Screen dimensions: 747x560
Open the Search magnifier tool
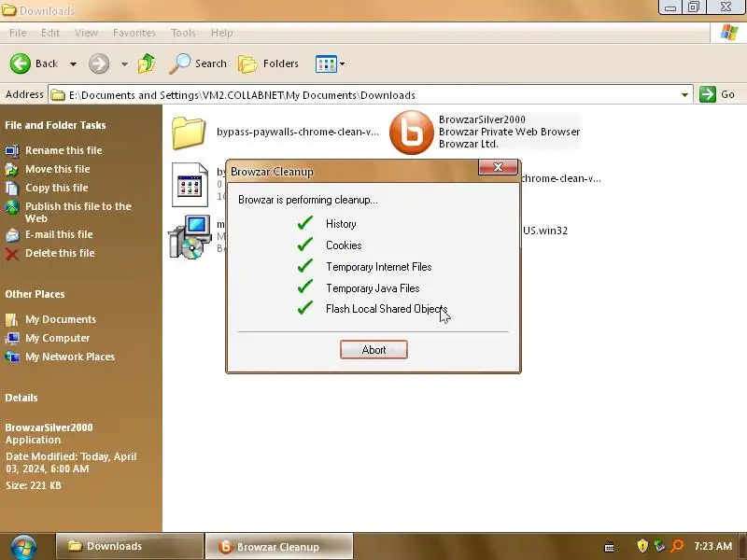click(x=198, y=63)
